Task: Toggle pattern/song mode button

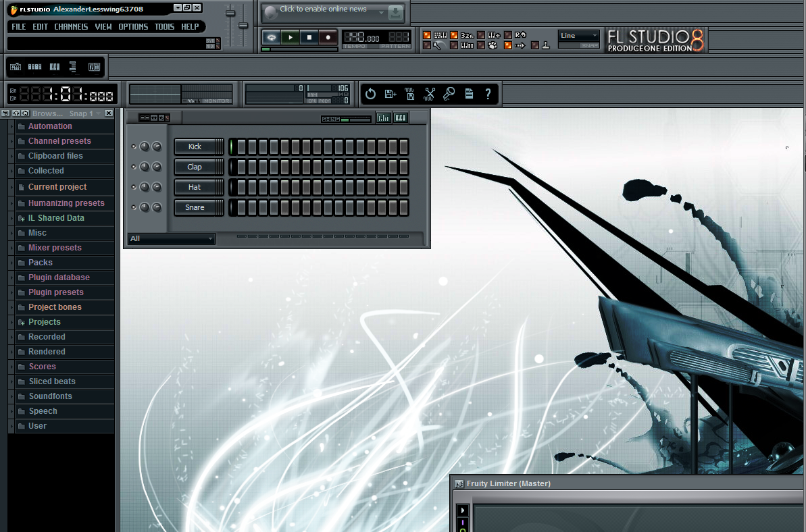Action: (271, 38)
